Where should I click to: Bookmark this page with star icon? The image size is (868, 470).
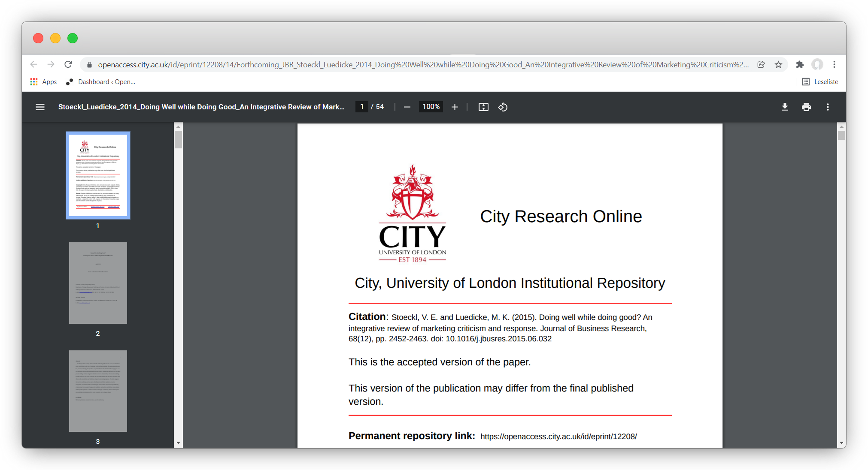pos(778,64)
